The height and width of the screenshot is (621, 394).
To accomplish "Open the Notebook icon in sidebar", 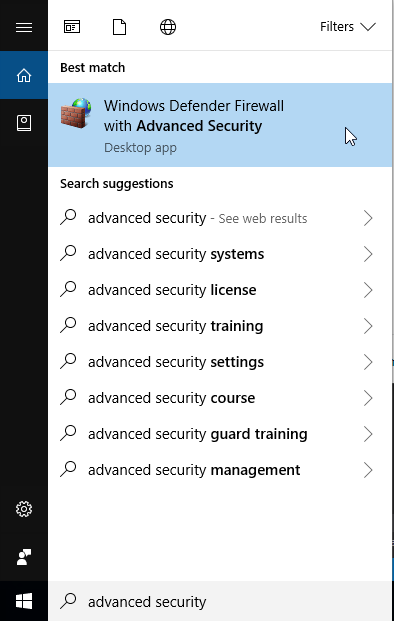I will [24, 123].
